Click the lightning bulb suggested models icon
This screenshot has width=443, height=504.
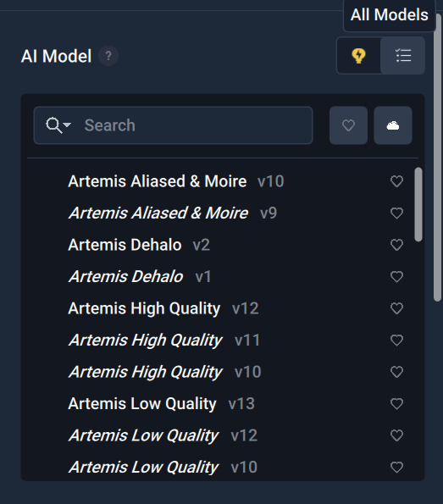pos(359,56)
